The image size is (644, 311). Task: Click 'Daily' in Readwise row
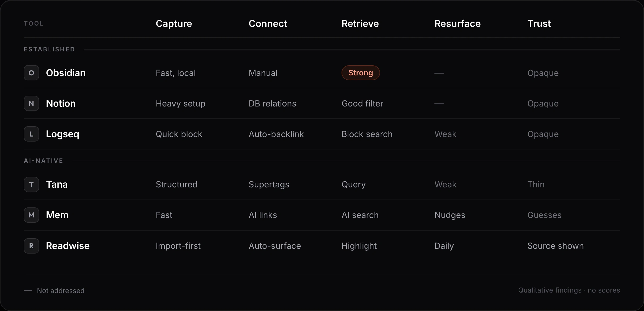pyautogui.click(x=444, y=246)
